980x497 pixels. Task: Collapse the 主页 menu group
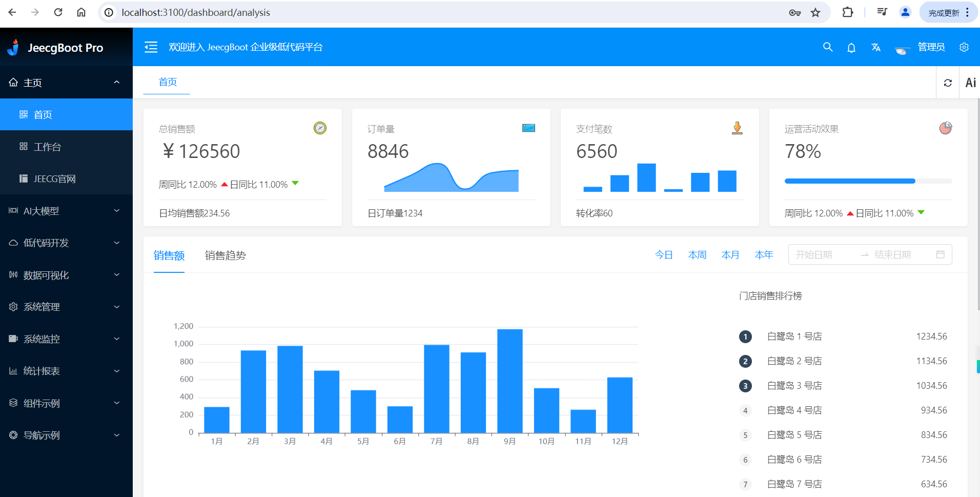tap(66, 83)
